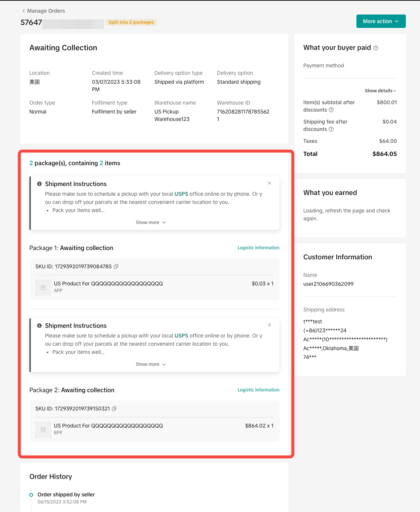Open Logistic Information for Package 2
This screenshot has height=512, width=420.
pyautogui.click(x=258, y=390)
